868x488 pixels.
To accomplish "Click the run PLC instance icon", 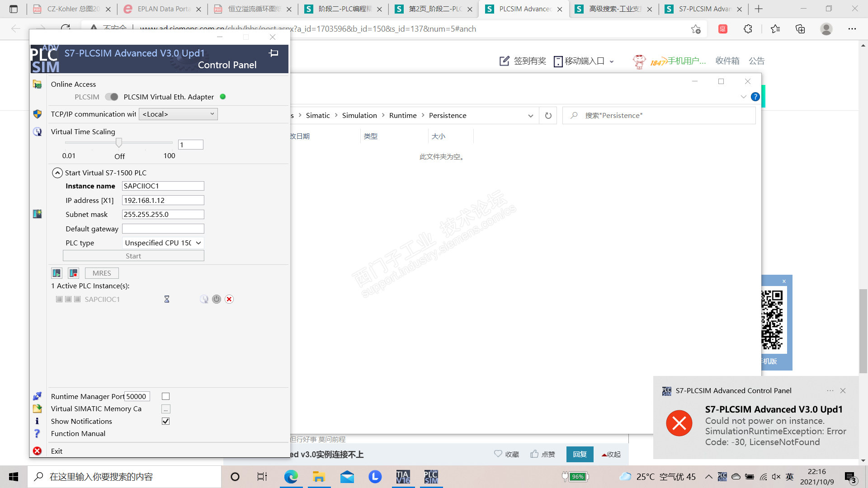I will coord(57,273).
